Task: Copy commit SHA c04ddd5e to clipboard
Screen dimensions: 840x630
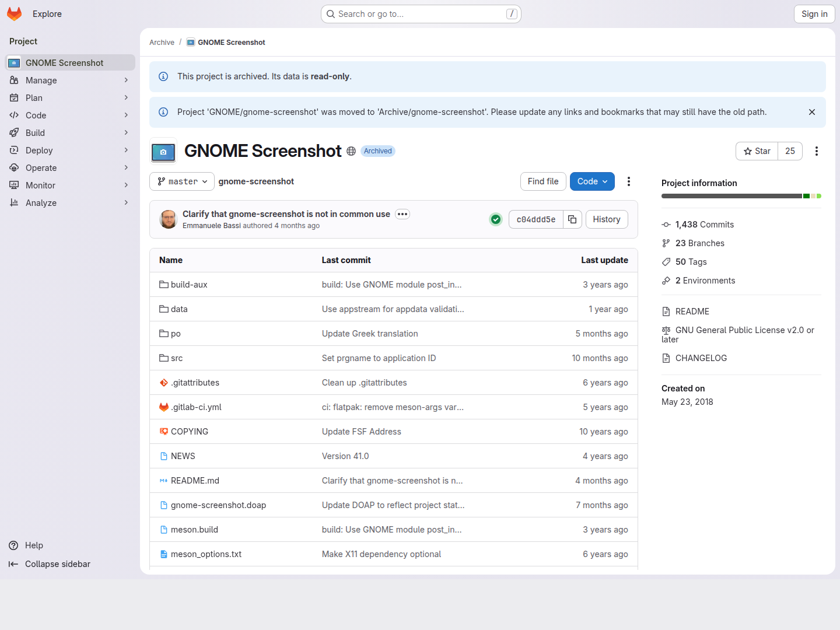Action: [572, 219]
